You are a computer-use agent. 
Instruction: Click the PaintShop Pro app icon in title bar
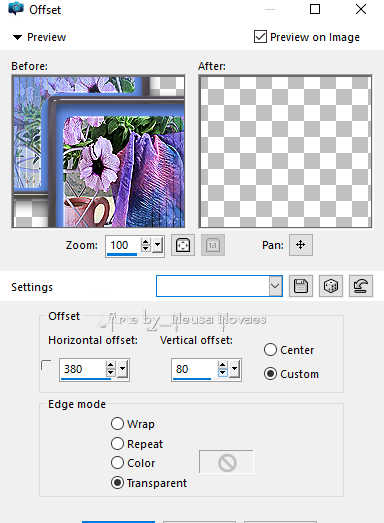point(16,9)
